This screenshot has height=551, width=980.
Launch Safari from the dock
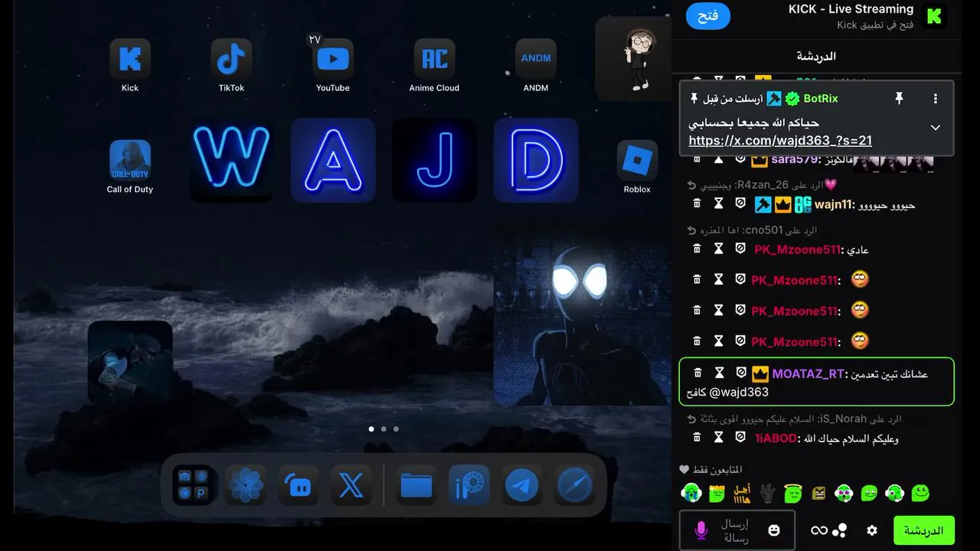pos(575,485)
